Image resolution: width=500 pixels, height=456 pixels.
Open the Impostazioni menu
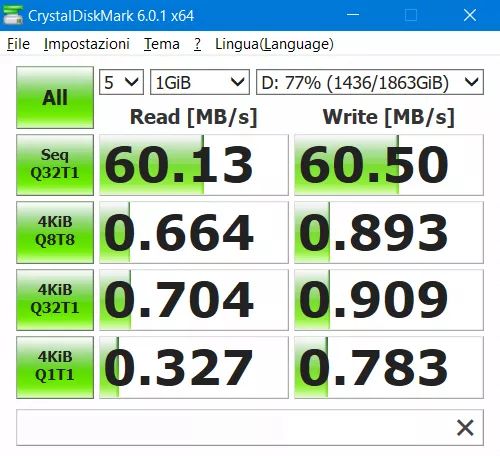coord(87,44)
